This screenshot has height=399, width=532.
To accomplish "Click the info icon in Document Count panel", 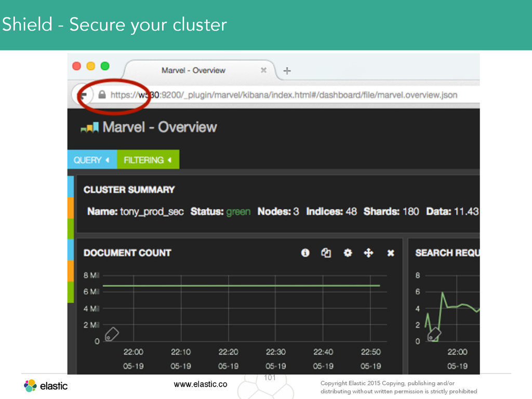I will 305,253.
